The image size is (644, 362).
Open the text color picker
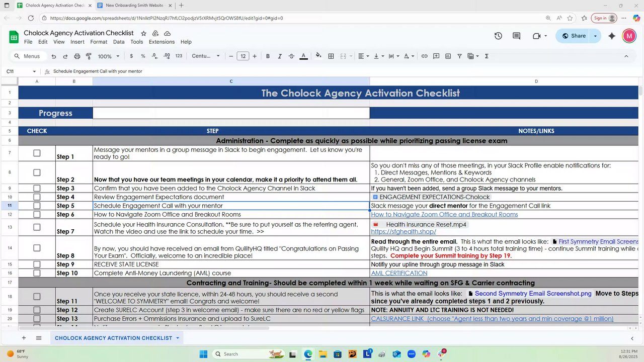(x=303, y=56)
